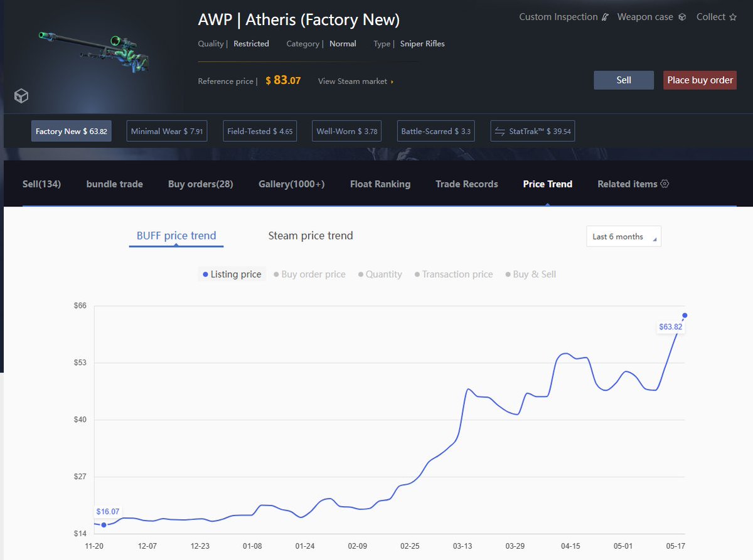The height and width of the screenshot is (560, 753).
Task: Open the 3D inspect cube icon
Action: (21, 96)
